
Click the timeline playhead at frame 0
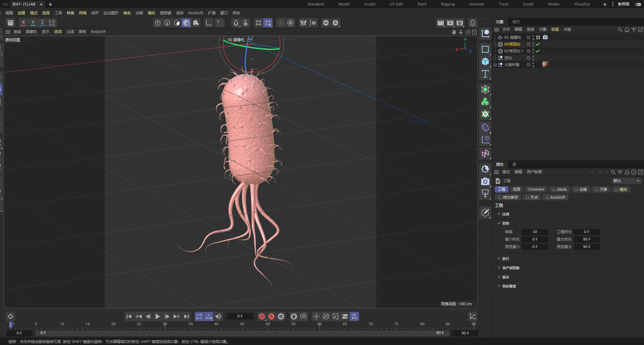11,325
